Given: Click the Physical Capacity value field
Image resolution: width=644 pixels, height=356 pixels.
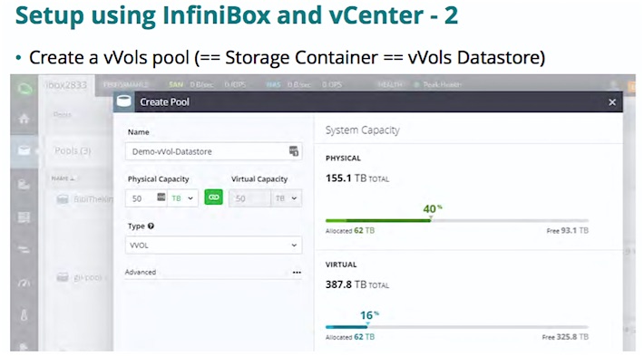Looking at the screenshot, I should tap(141, 198).
